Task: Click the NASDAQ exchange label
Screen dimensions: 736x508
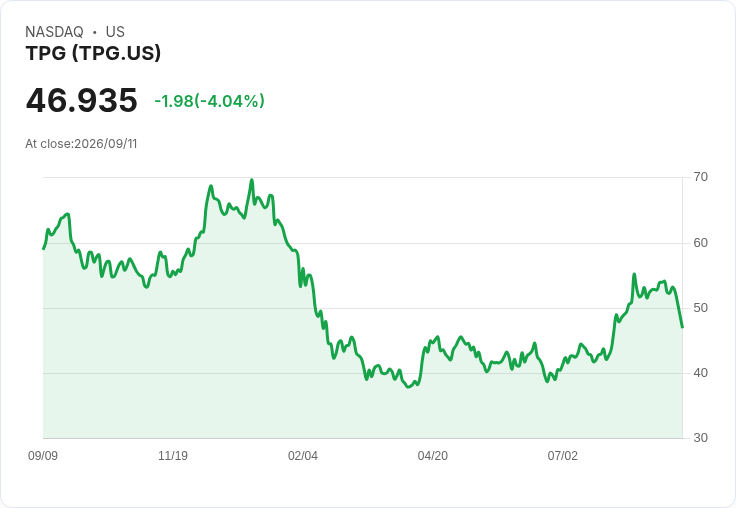Action: point(54,32)
